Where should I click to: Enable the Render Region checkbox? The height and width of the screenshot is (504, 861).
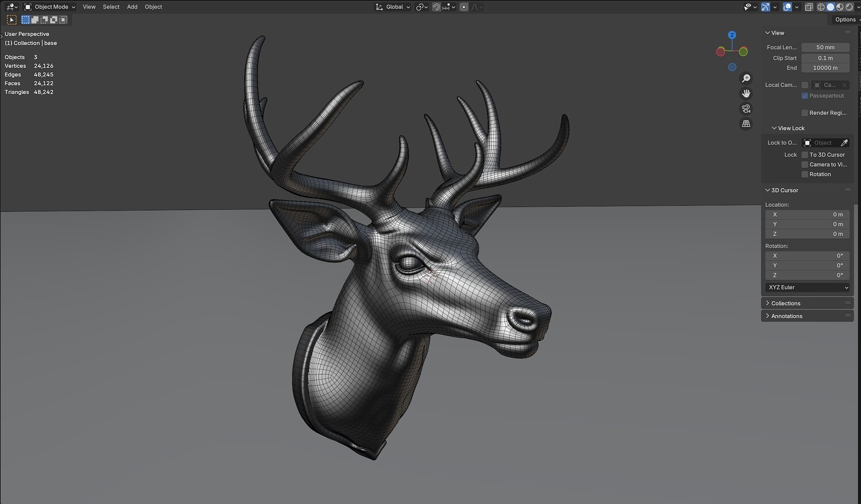coord(805,113)
